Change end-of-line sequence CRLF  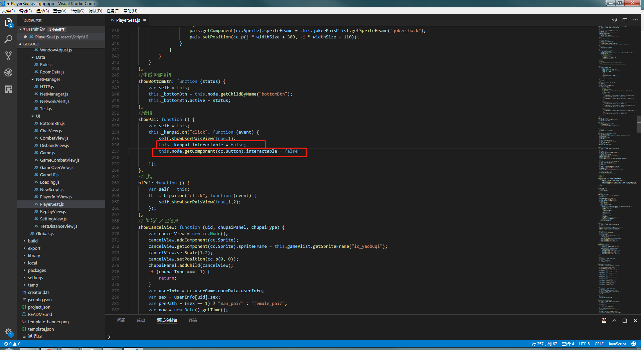click(599, 344)
